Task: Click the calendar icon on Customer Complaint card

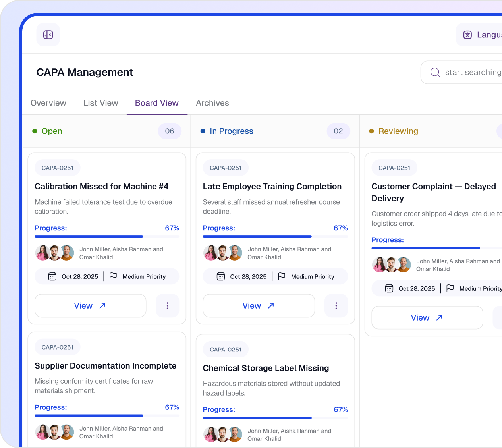Action: [389, 288]
